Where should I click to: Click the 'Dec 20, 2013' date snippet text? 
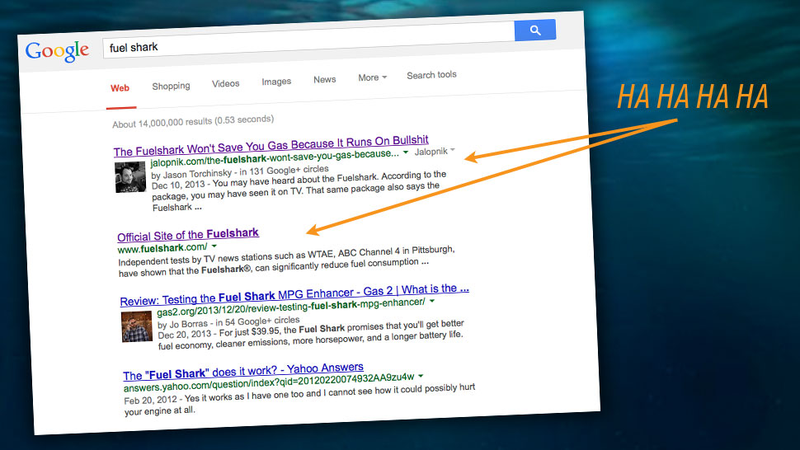coord(184,335)
